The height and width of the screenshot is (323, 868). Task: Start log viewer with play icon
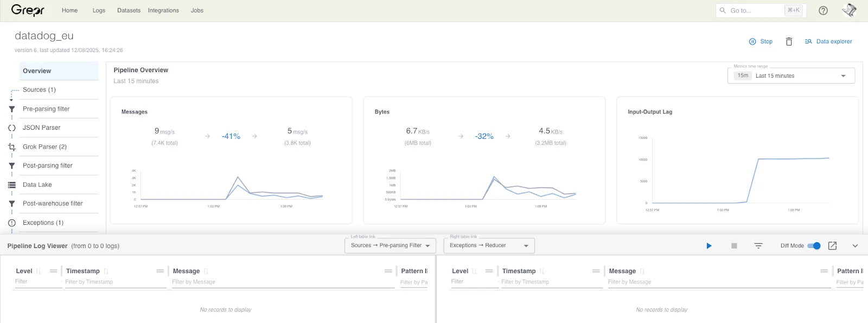tap(709, 246)
